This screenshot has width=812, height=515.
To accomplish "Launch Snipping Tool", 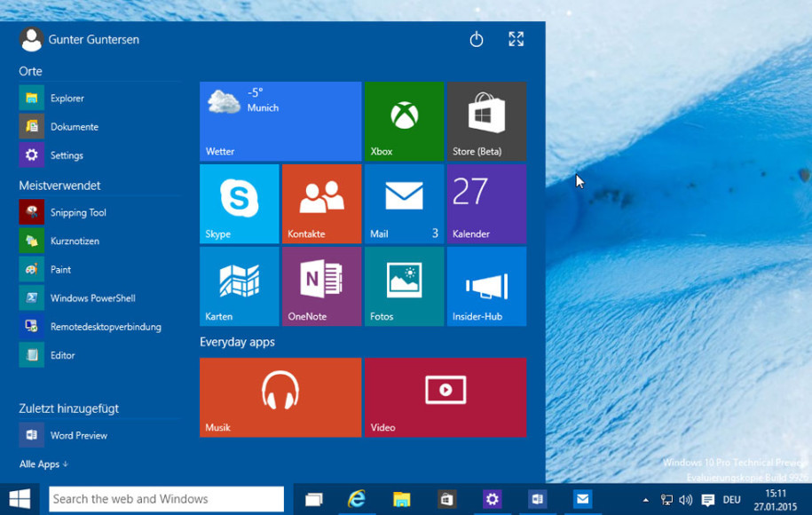I will 100,212.
